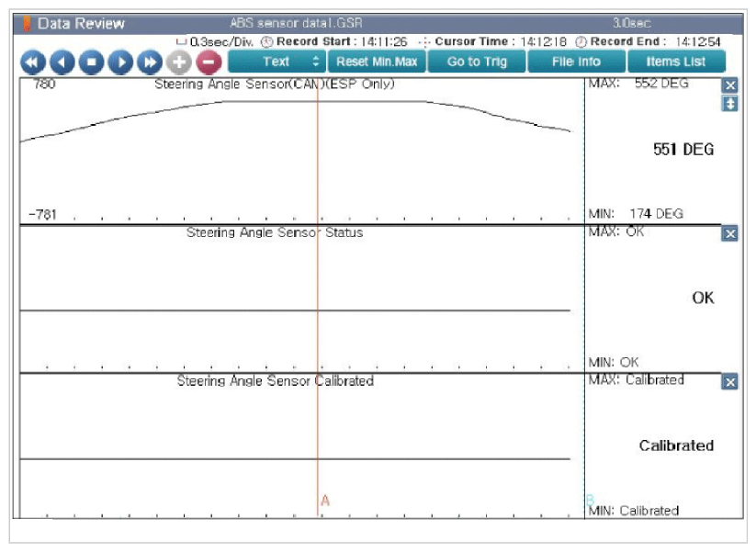Click the bold OK current status value
The height and width of the screenshot is (552, 756).
tap(703, 298)
